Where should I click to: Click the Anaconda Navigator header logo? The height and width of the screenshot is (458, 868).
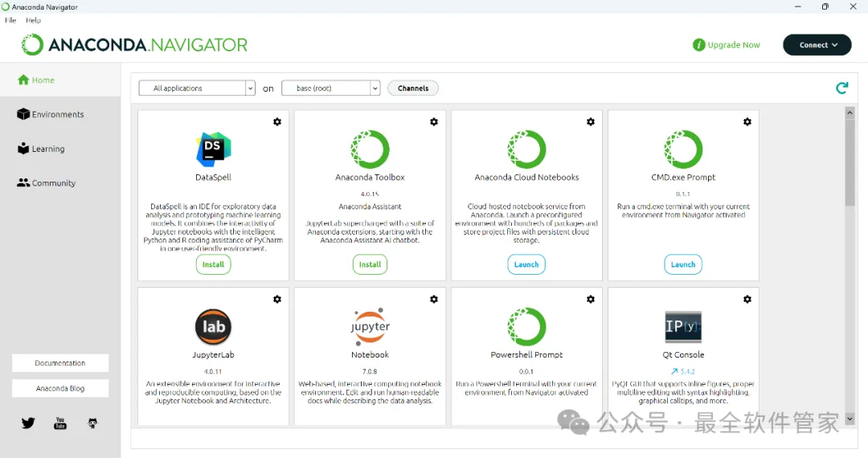coord(134,45)
